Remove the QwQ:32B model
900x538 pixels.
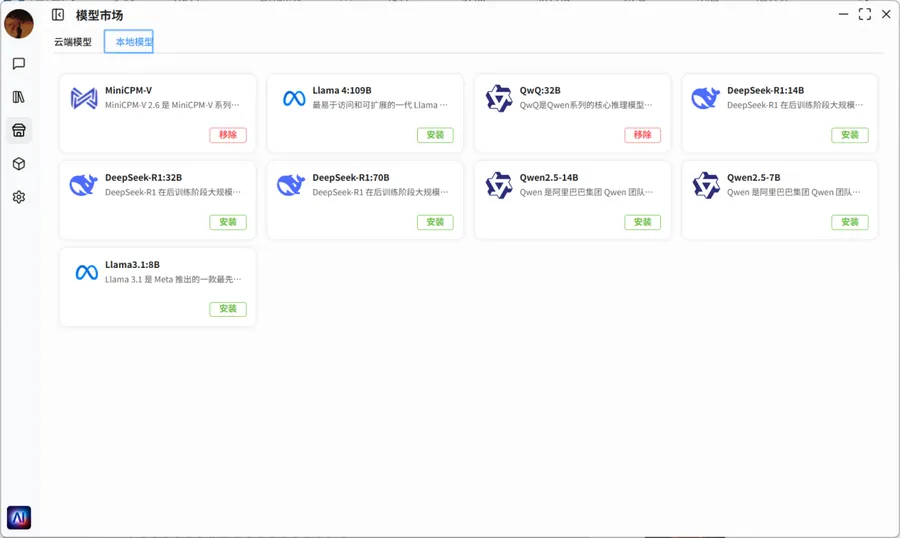[x=642, y=135]
